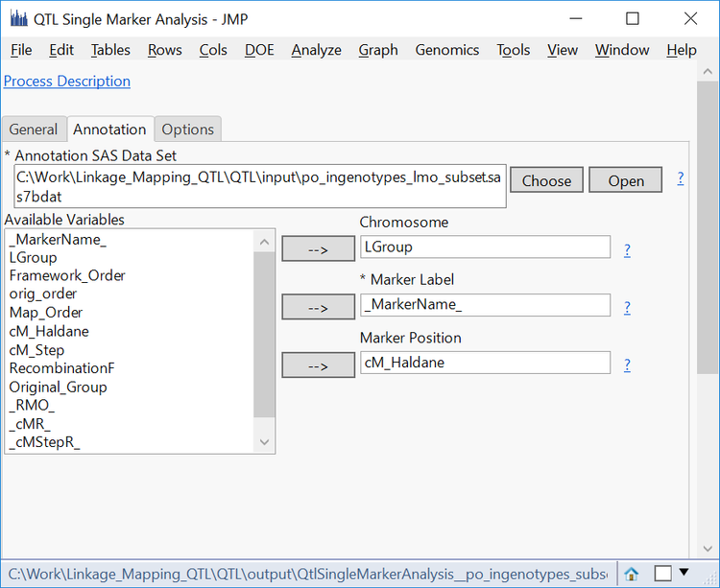Image resolution: width=720 pixels, height=588 pixels.
Task: Select Framework_Order variable
Action: click(67, 275)
